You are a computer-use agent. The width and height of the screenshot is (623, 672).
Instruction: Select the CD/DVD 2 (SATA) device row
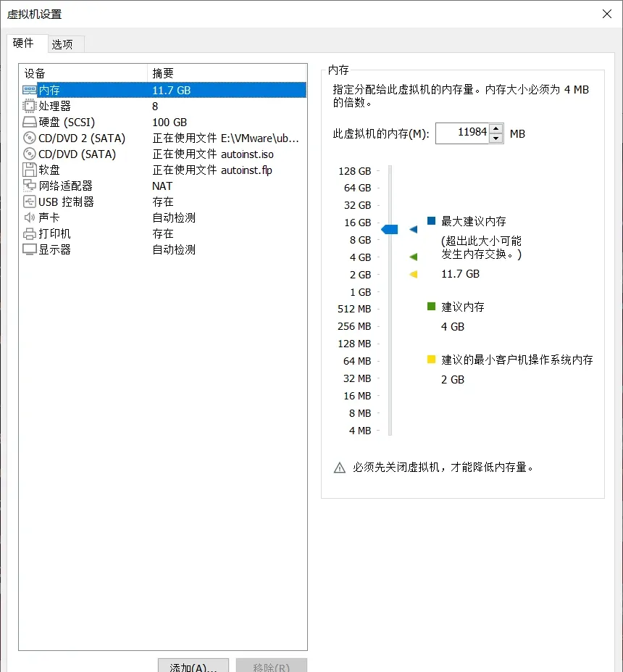[x=163, y=138]
